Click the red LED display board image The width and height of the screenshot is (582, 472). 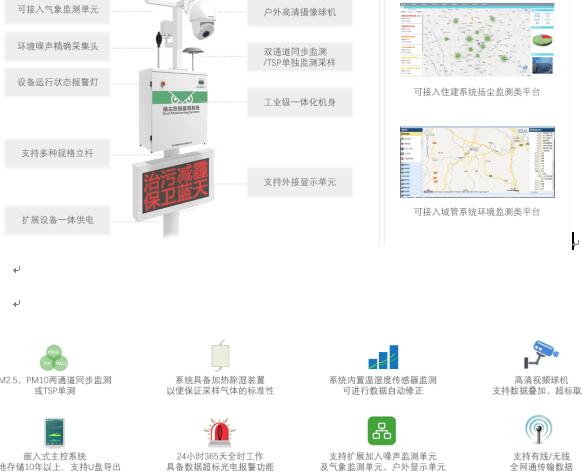(173, 186)
